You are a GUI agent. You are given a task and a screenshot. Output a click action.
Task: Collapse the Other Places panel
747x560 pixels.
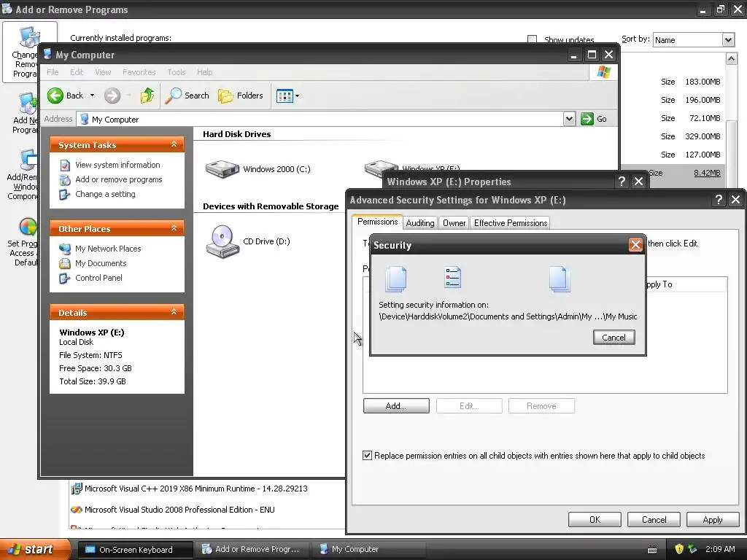point(174,228)
